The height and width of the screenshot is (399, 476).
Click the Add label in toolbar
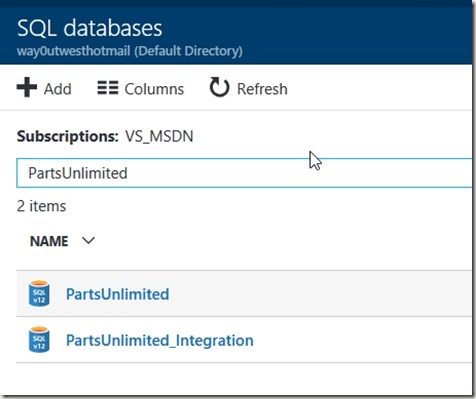point(58,89)
